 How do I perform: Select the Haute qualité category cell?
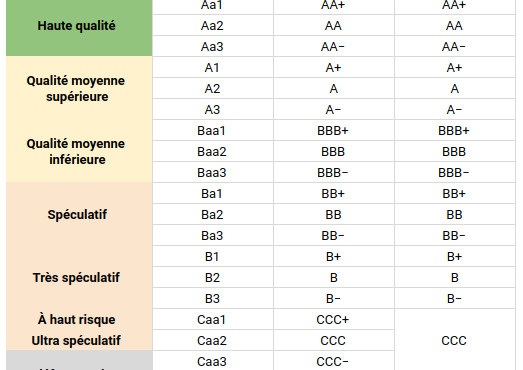pyautogui.click(x=79, y=26)
